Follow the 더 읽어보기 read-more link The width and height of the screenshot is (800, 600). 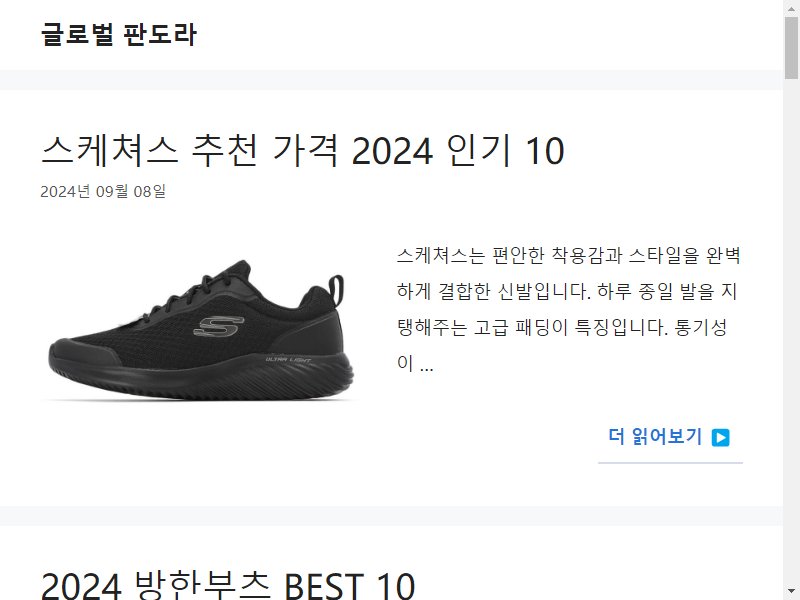[669, 437]
